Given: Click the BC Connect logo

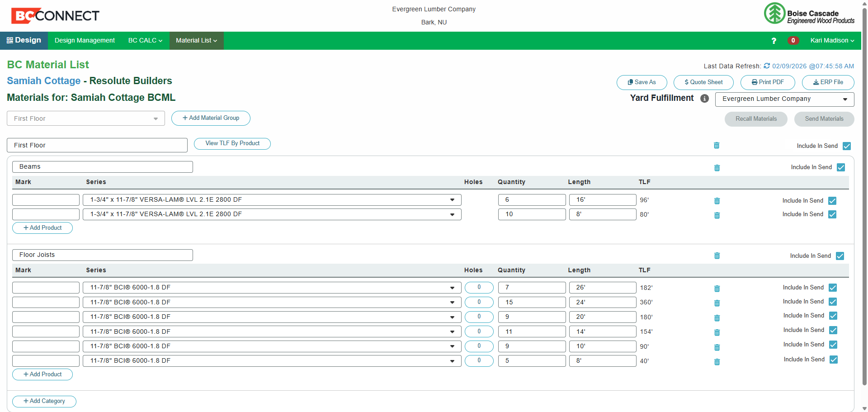Looking at the screenshot, I should coord(55,16).
